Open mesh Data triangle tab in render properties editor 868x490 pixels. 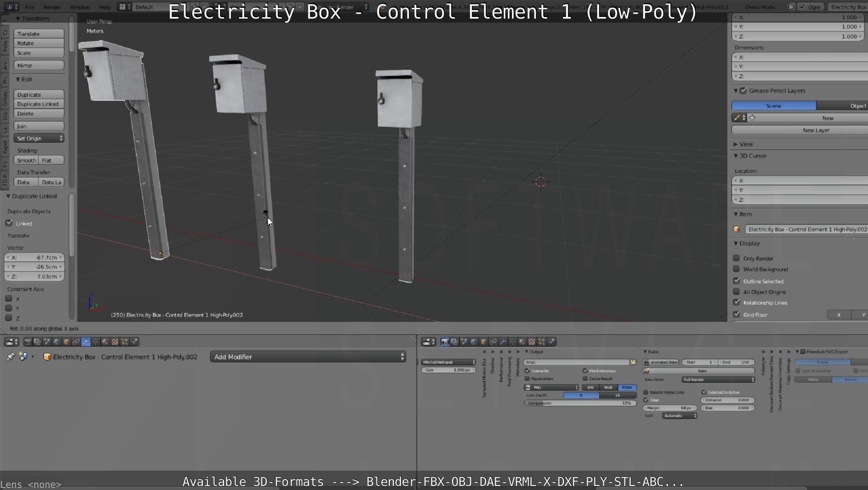(x=512, y=342)
